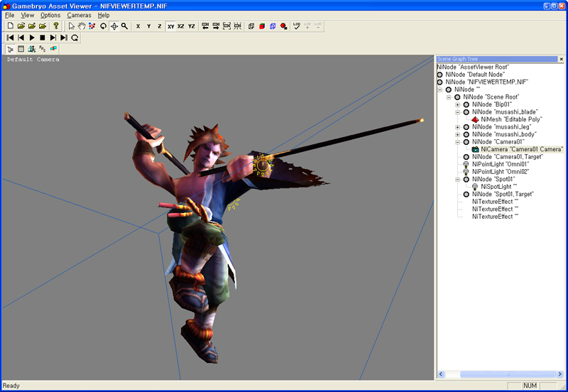Expand the musashi_leg node

(457, 127)
